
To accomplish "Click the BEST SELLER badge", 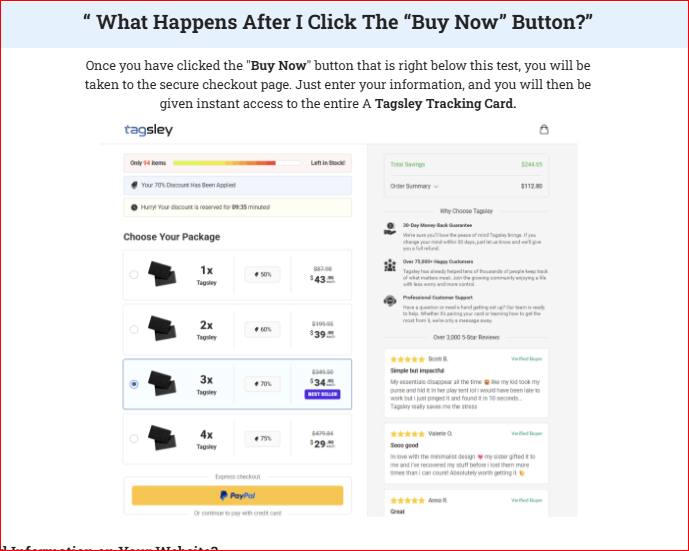I will point(322,394).
